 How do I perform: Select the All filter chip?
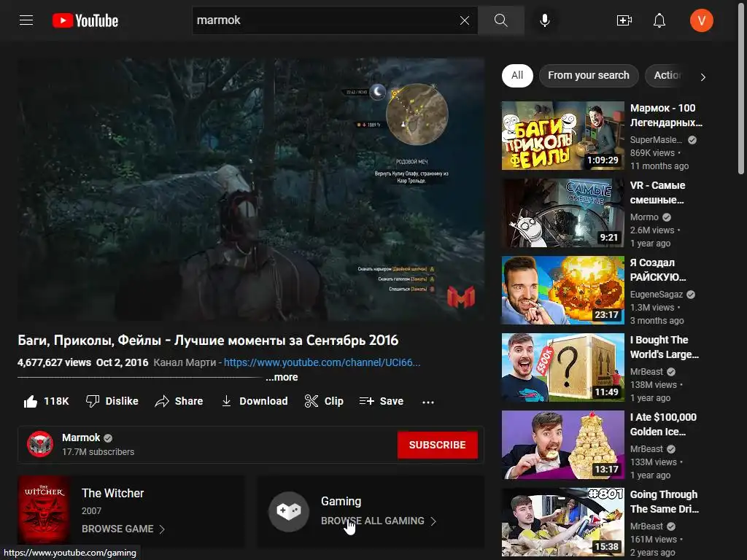pos(517,75)
